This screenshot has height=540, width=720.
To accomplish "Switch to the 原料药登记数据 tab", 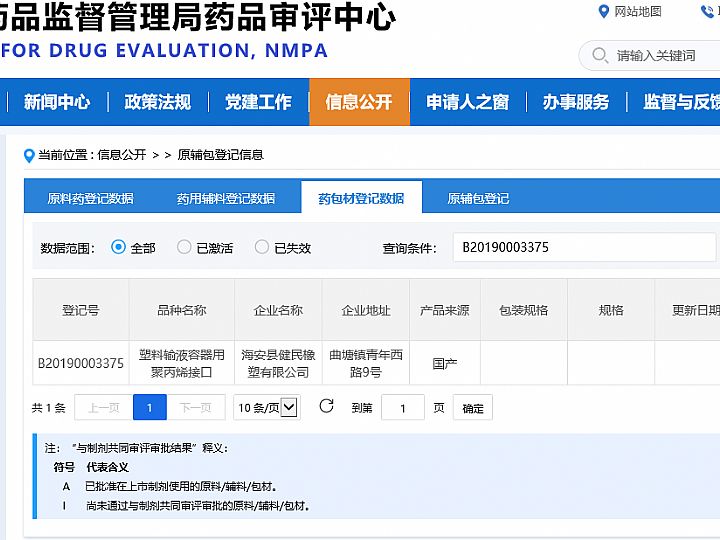I will pos(90,198).
